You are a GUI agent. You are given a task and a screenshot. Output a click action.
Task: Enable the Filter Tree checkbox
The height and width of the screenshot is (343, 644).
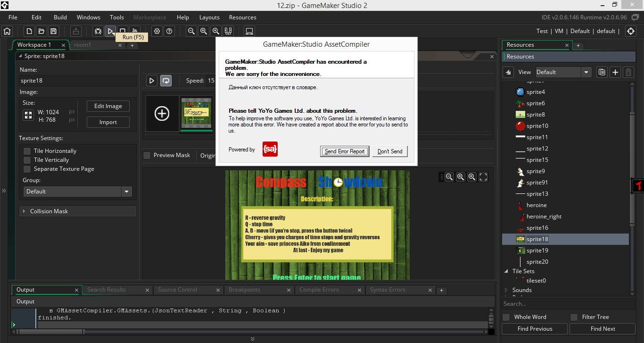(574, 317)
